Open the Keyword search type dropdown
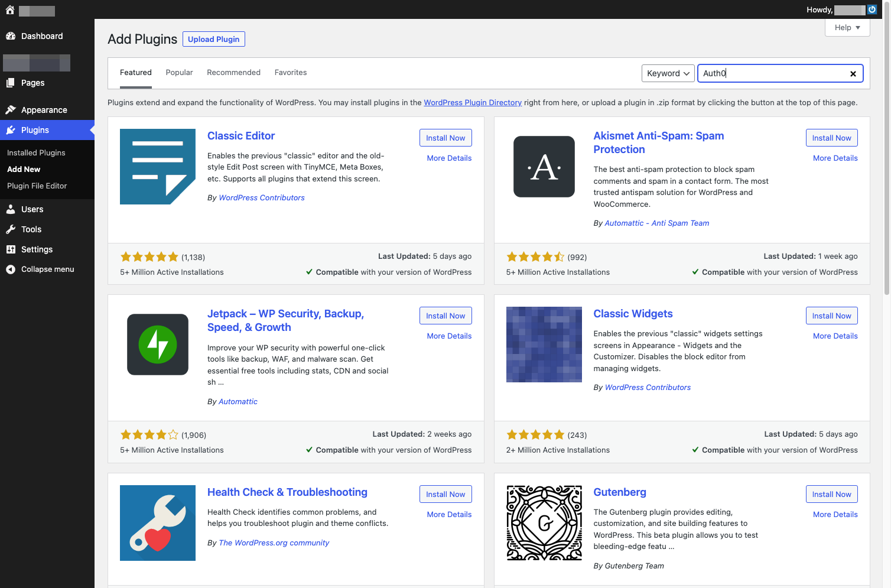This screenshot has height=588, width=891. coord(668,73)
